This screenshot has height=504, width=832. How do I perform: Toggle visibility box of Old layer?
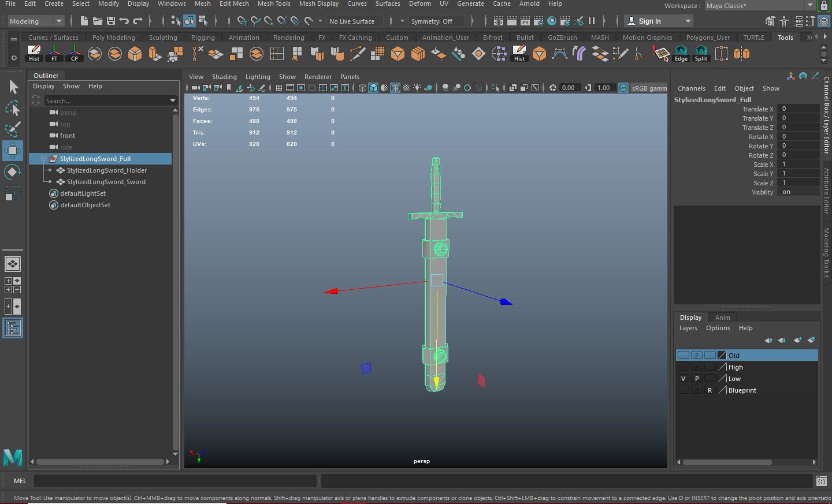pyautogui.click(x=683, y=355)
